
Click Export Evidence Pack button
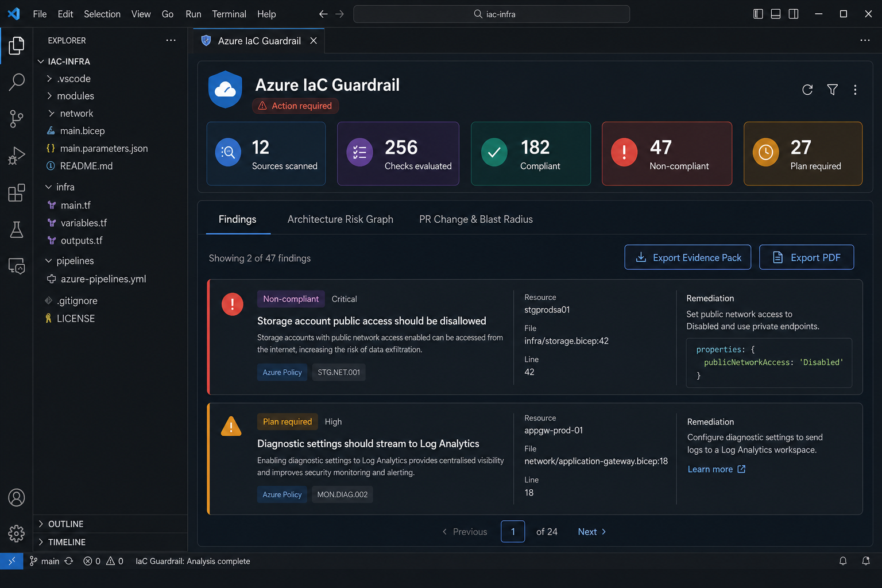688,257
